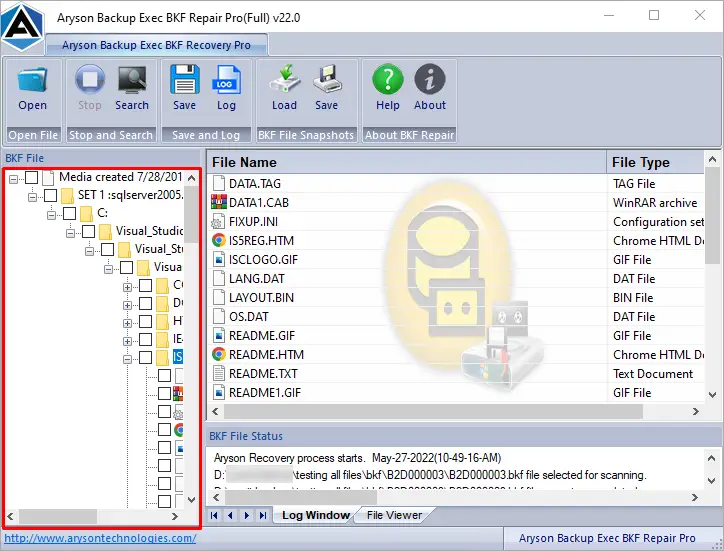
Task: Click the Aryson logo in title bar
Action: (22, 25)
